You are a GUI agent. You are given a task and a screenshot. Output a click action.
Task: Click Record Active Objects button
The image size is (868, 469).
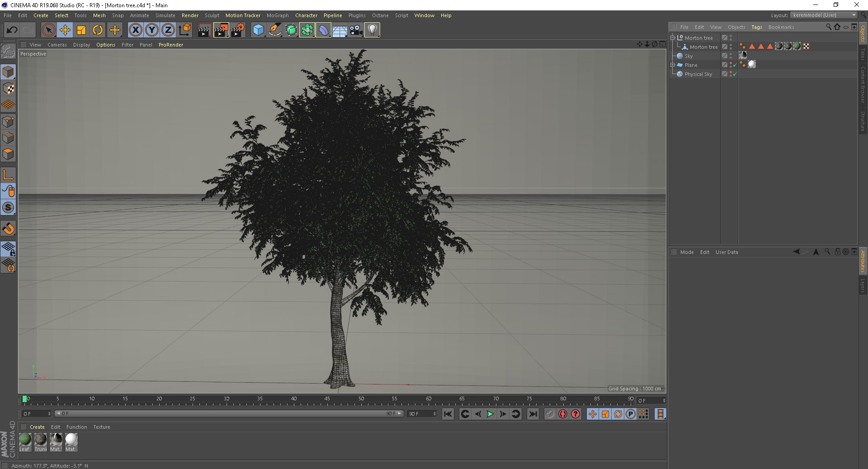pos(550,414)
